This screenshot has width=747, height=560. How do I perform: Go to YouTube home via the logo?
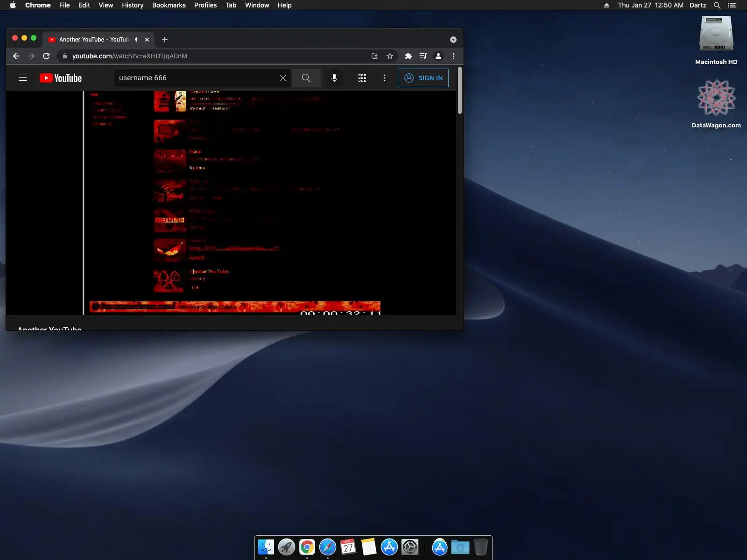pyautogui.click(x=61, y=78)
